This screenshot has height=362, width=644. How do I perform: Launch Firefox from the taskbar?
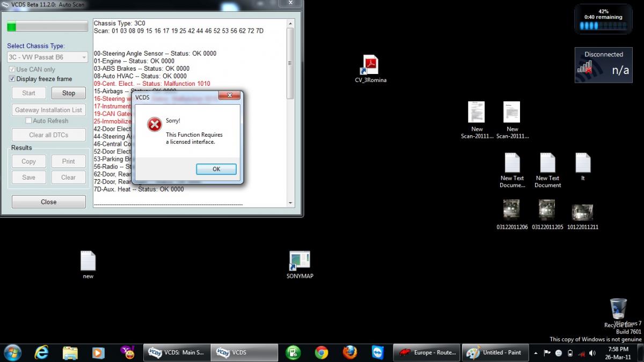(x=350, y=352)
